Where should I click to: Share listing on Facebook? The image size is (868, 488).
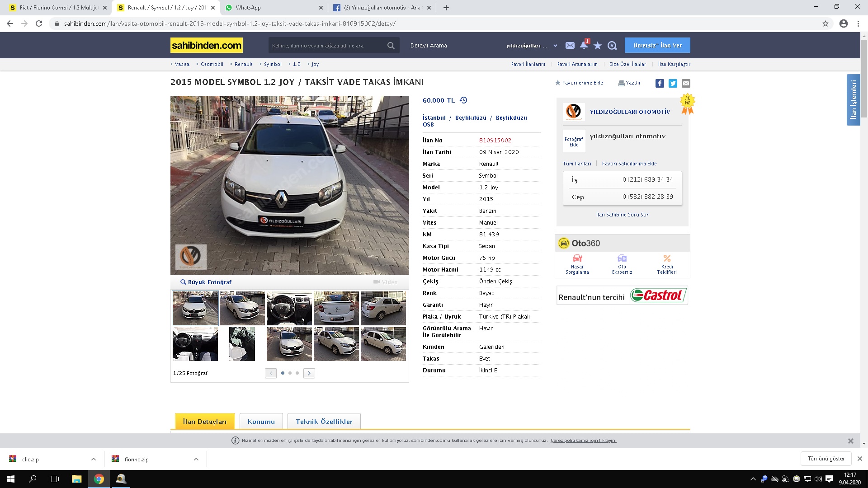[x=660, y=83]
